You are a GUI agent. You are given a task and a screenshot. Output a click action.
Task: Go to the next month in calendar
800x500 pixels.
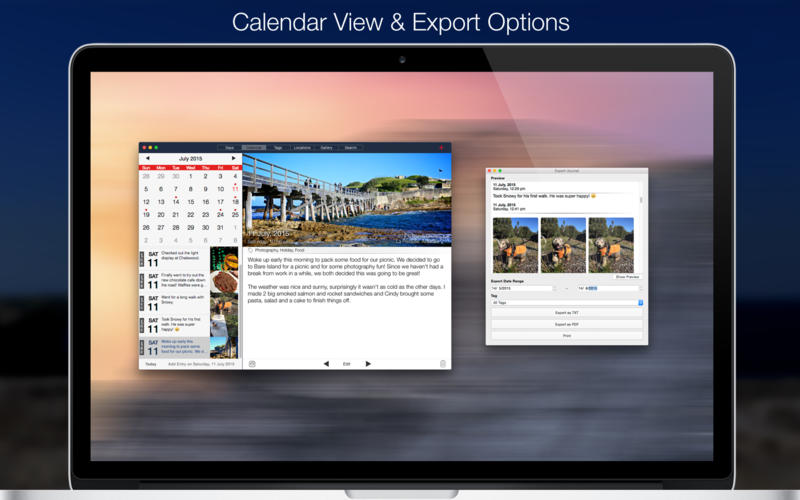pyautogui.click(x=234, y=158)
